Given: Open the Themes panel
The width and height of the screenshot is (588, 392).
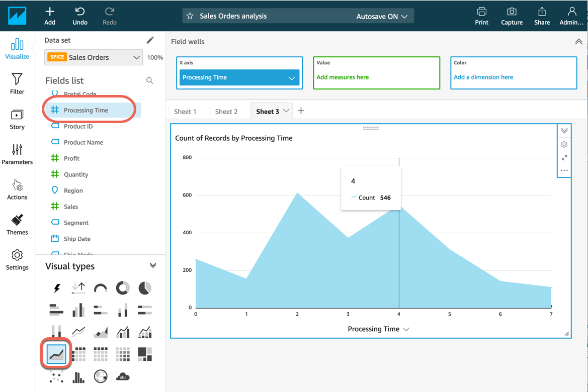Looking at the screenshot, I should (x=17, y=224).
